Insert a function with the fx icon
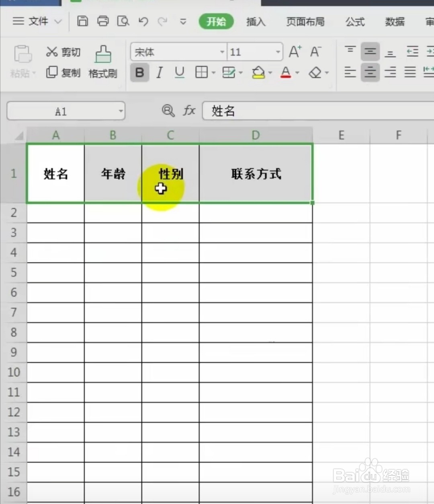Viewport: 434px width, 504px height. tap(189, 111)
